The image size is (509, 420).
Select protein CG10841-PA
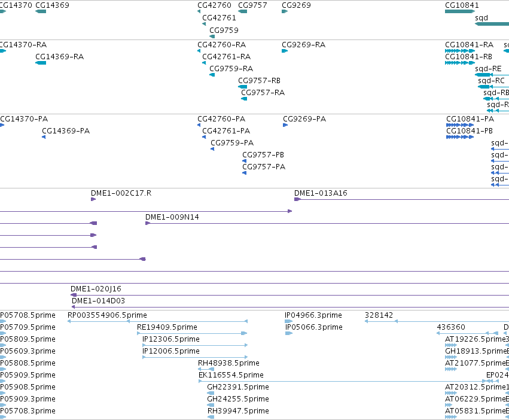pyautogui.click(x=470, y=119)
